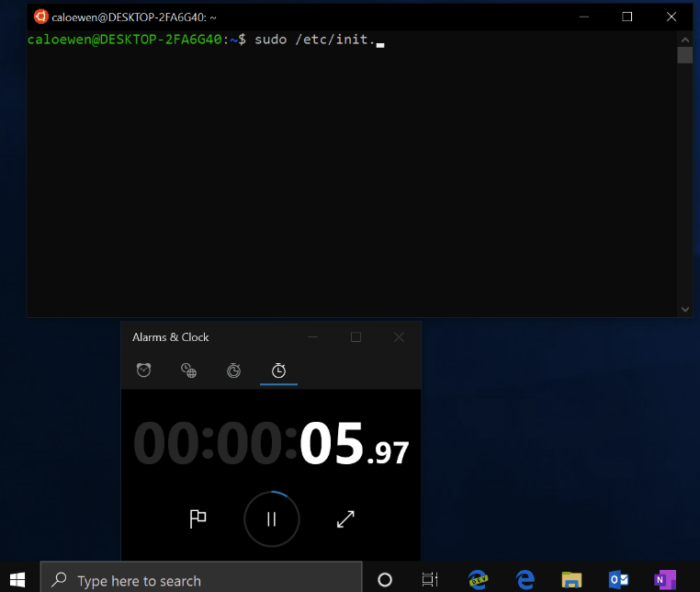This screenshot has height=592, width=700.
Task: Launch Microsoft Edge from the taskbar
Action: 525,580
